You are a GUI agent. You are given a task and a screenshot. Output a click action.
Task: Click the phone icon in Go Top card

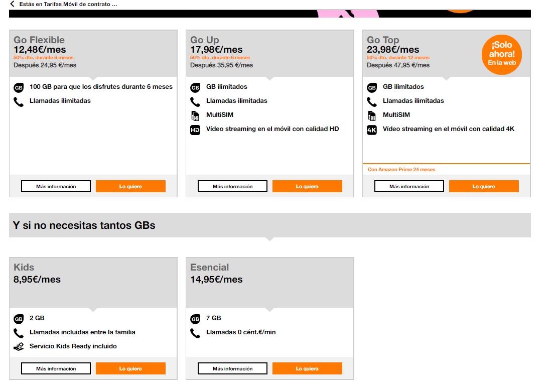pos(372,102)
